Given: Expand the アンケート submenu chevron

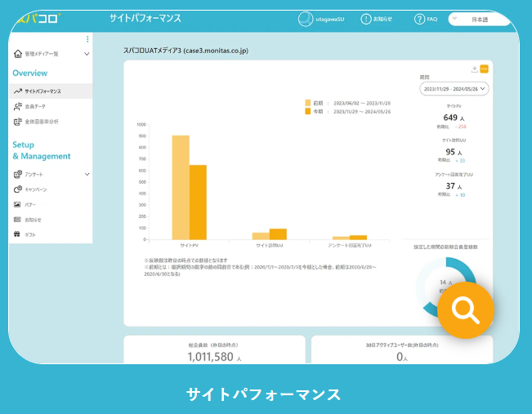Looking at the screenshot, I should point(87,174).
